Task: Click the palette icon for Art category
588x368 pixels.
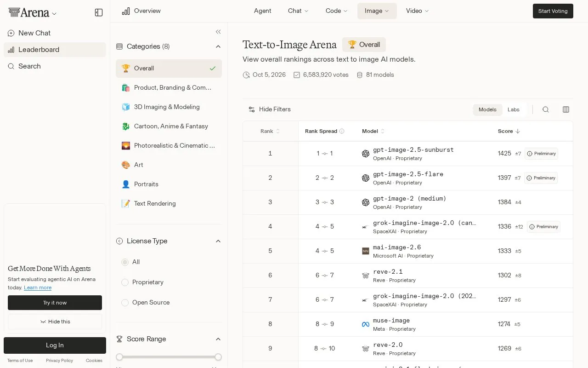Action: click(126, 165)
